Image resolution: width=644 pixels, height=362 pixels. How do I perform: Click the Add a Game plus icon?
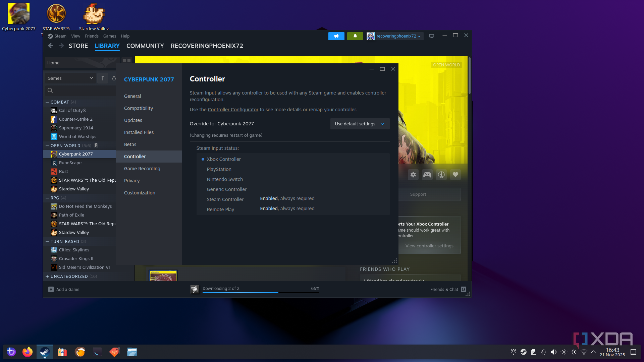[x=51, y=289]
